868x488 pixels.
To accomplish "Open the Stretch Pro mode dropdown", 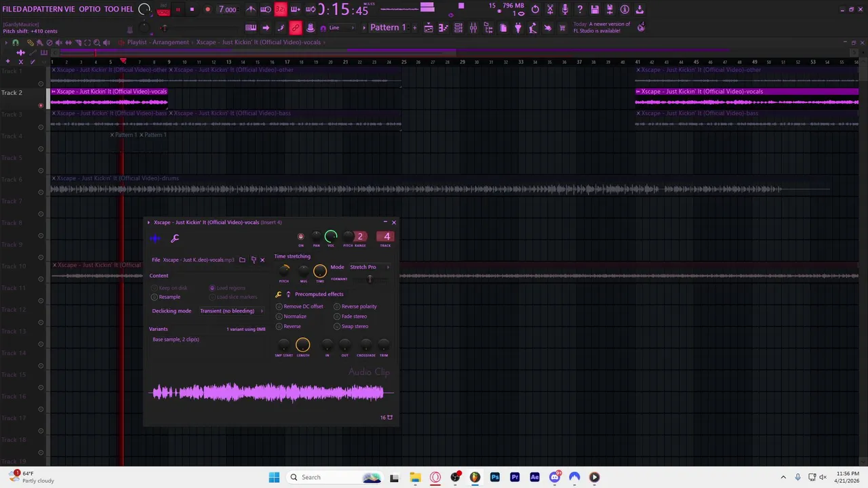I will [x=370, y=267].
